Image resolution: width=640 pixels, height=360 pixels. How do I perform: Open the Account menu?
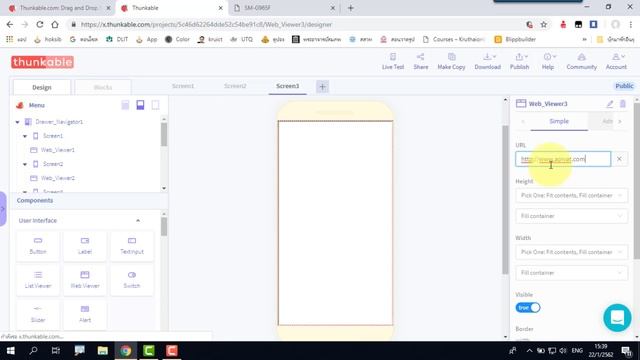[616, 61]
